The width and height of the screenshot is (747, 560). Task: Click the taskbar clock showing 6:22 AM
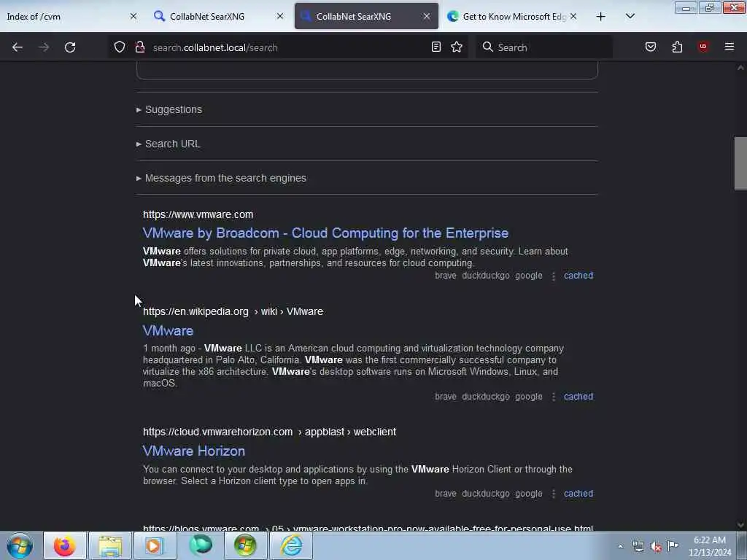point(709,546)
